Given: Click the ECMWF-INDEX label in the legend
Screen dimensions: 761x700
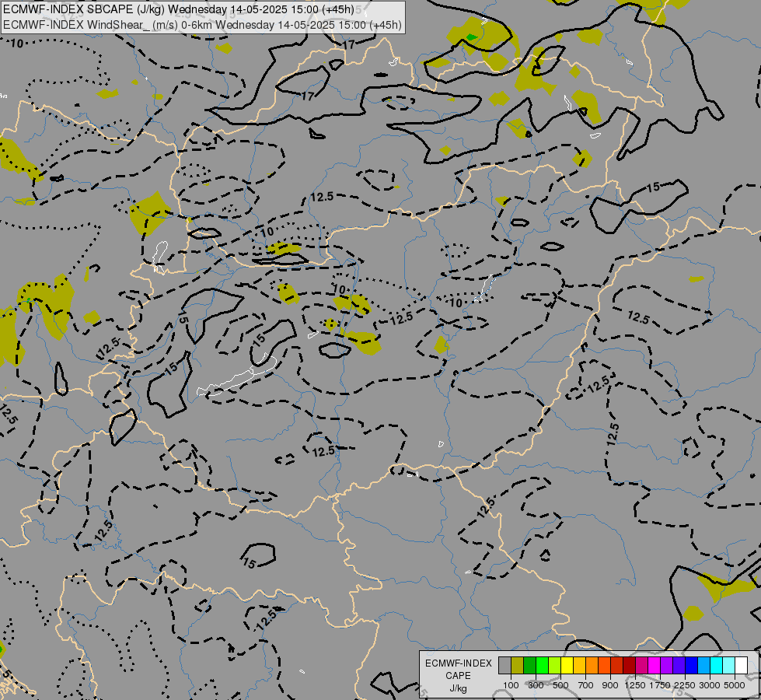Looking at the screenshot, I should click(x=459, y=663).
